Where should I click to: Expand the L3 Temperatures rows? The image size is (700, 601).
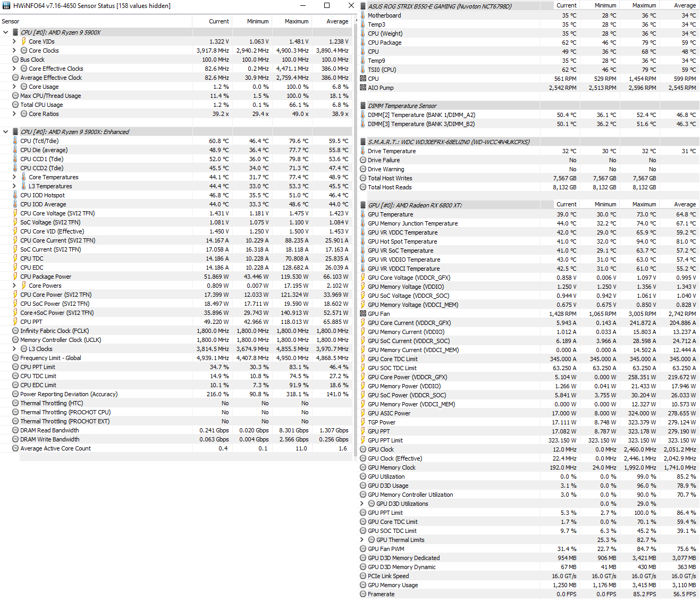(x=14, y=186)
